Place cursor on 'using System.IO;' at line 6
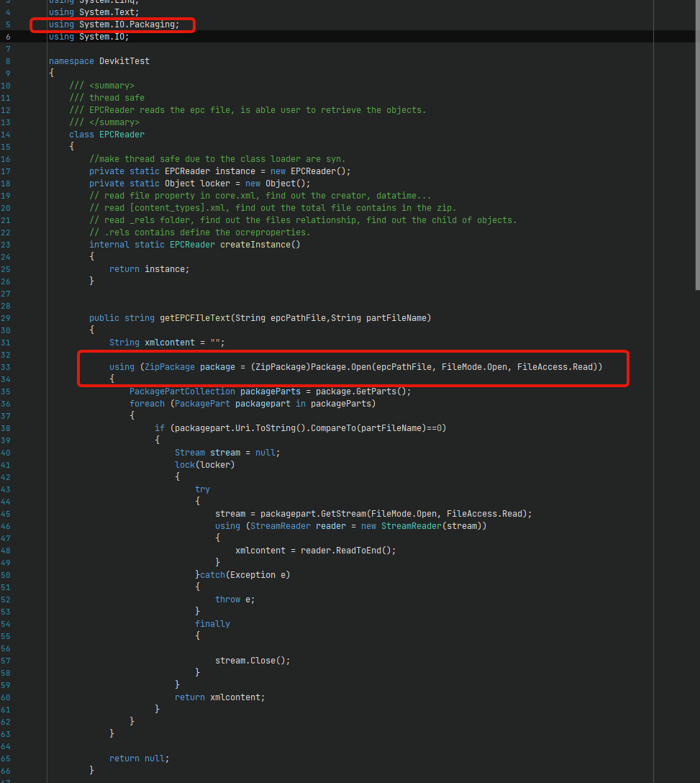700x783 pixels. [x=89, y=37]
